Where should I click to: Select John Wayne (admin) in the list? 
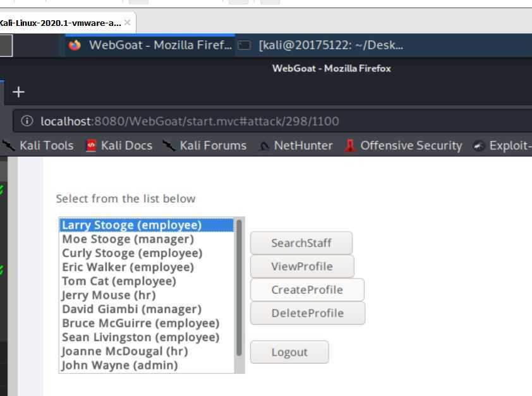tap(147, 365)
